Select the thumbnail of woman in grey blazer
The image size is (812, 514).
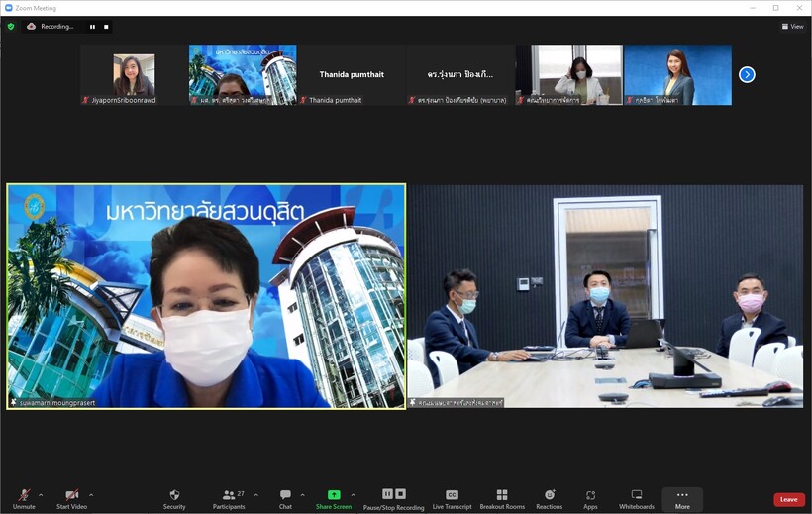(678, 74)
